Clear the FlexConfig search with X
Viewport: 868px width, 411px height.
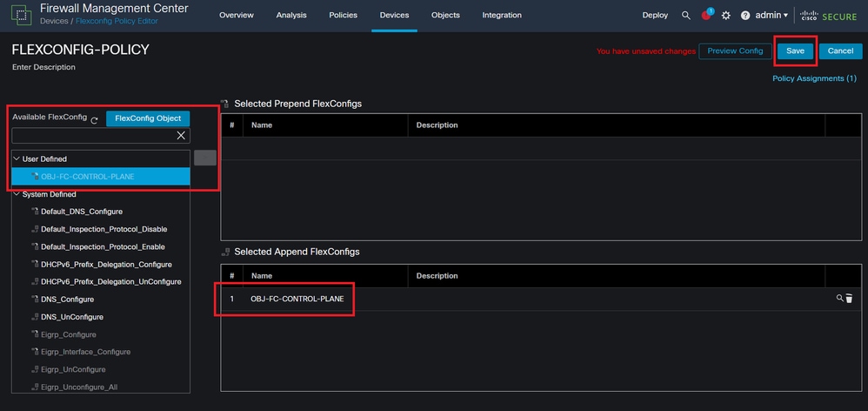pyautogui.click(x=181, y=136)
